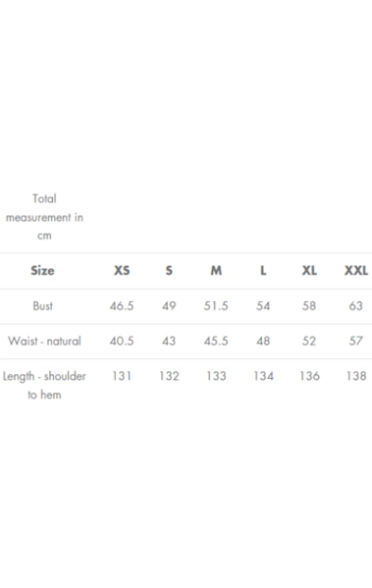Select the XXL size column header
The image size is (372, 588).
click(356, 270)
